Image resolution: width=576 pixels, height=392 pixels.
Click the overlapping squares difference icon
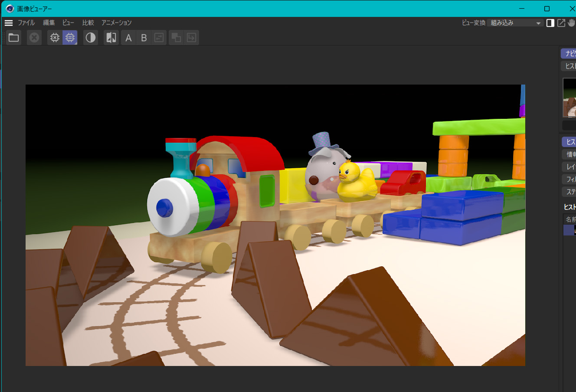(176, 38)
